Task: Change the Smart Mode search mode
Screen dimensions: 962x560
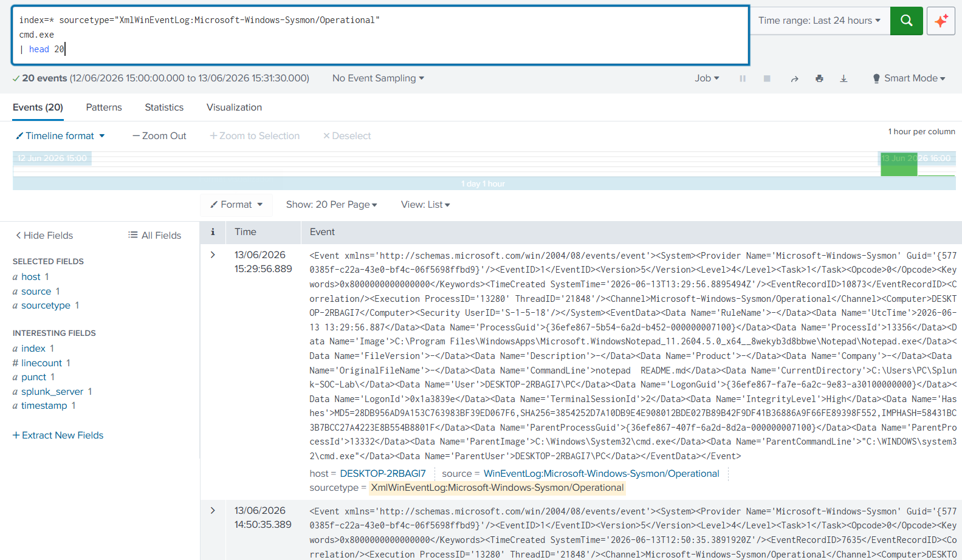Action: tap(909, 78)
